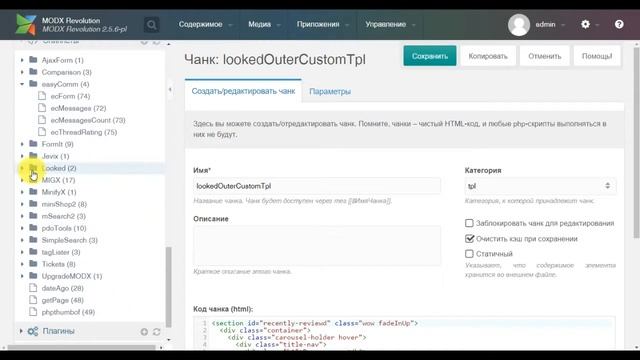Click the Comparison folder icon

(33, 72)
